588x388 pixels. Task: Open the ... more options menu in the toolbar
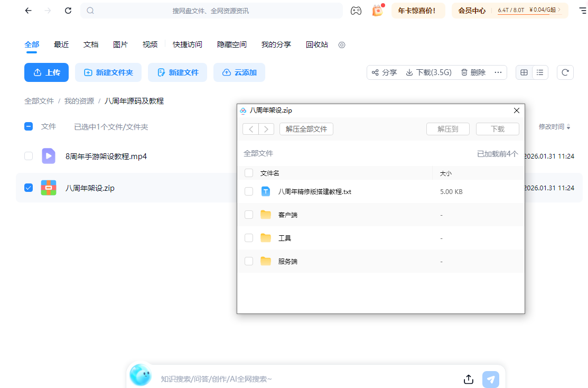pos(498,72)
